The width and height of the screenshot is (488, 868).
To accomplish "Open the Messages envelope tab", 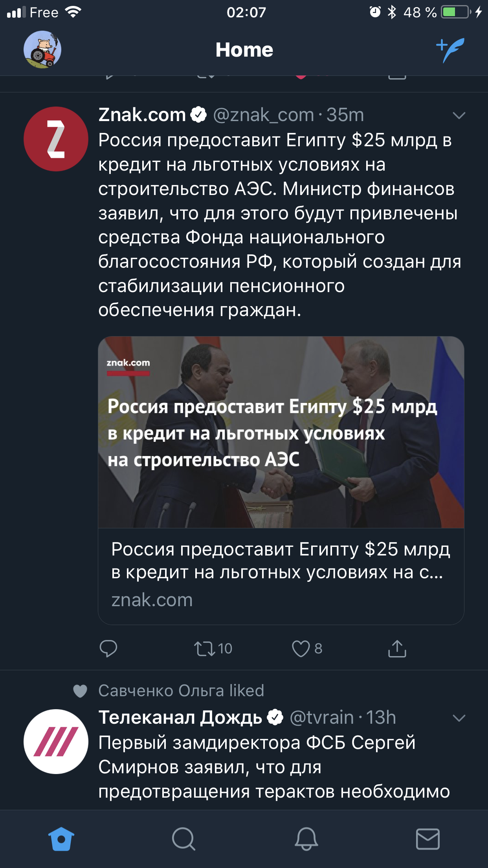I will (427, 839).
